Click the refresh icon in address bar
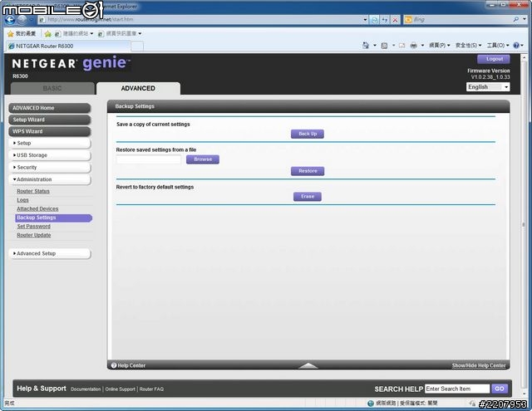 pos(385,20)
